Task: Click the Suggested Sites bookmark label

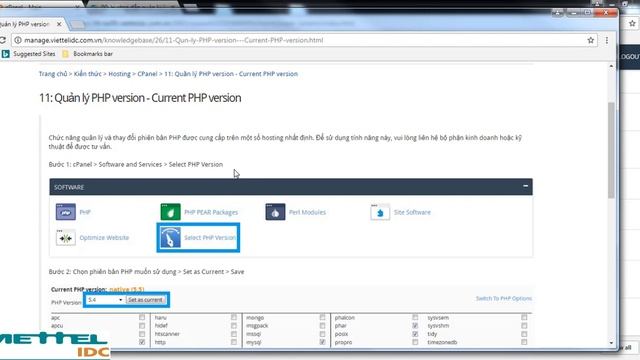Action: click(x=34, y=54)
